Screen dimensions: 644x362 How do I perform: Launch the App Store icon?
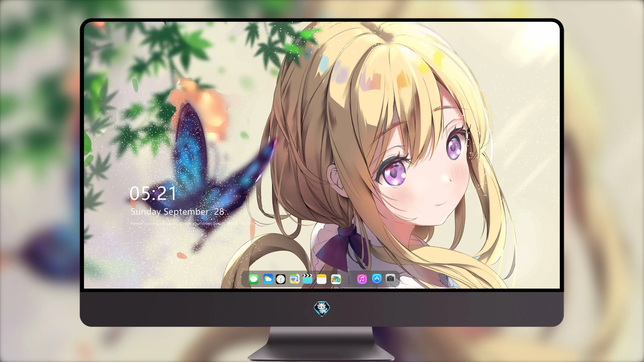(377, 279)
